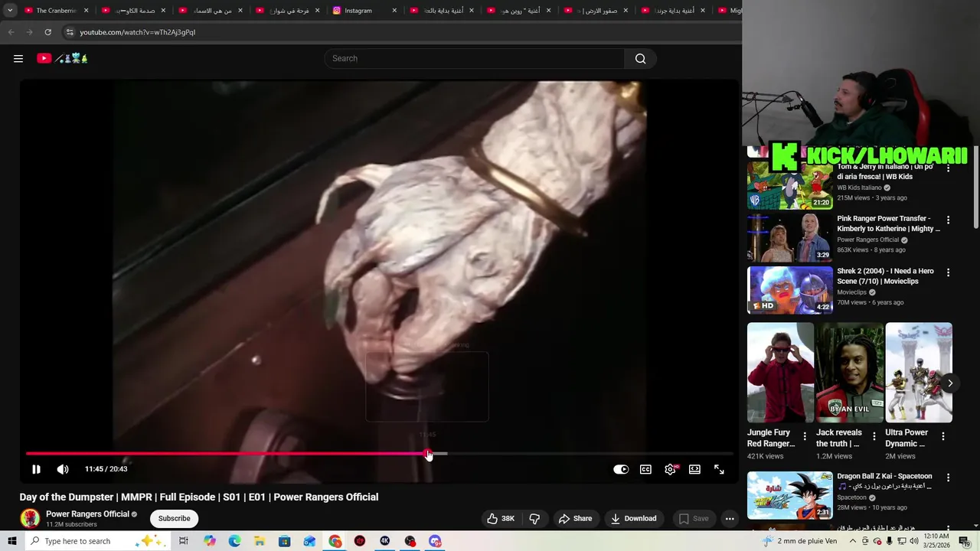This screenshot has height=551, width=980.
Task: Open options menu for Pink Ranger Power Transfer
Action: click(x=948, y=220)
